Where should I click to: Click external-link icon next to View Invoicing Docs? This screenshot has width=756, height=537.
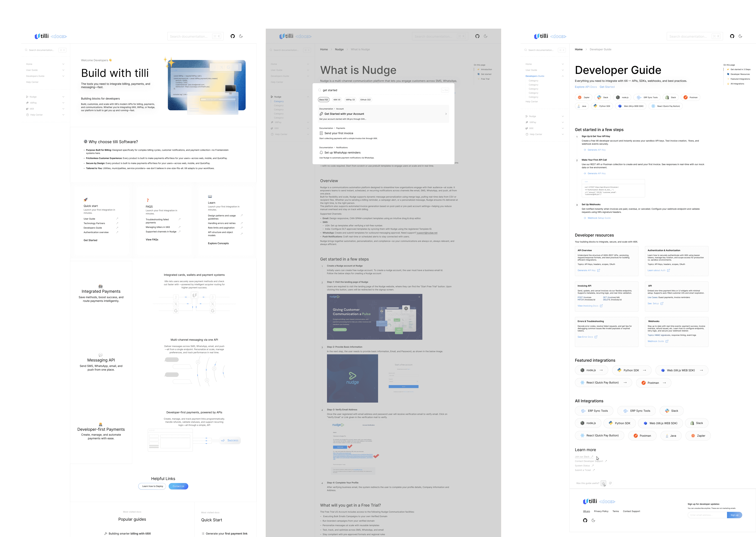tap(601, 306)
